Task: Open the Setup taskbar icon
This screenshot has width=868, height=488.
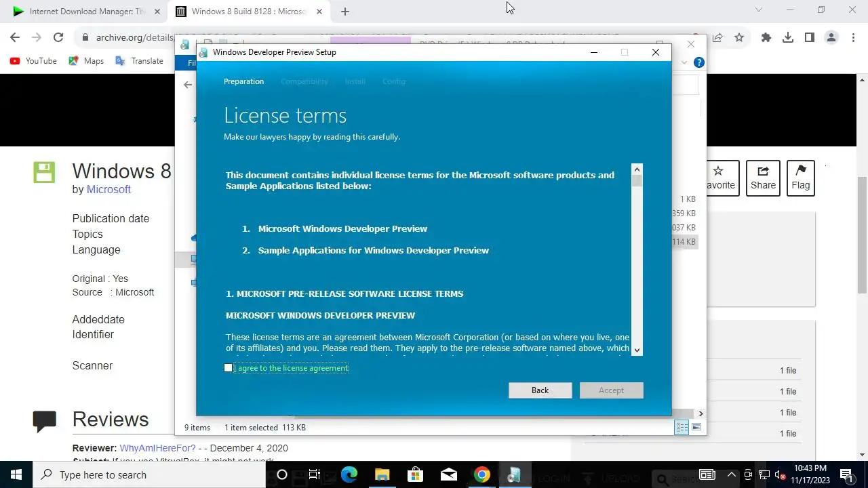Action: tap(514, 474)
